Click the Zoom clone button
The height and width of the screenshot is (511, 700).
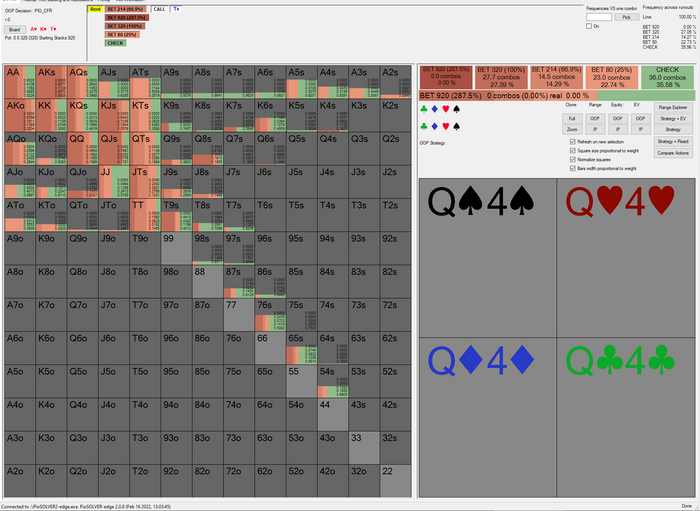pyautogui.click(x=572, y=129)
